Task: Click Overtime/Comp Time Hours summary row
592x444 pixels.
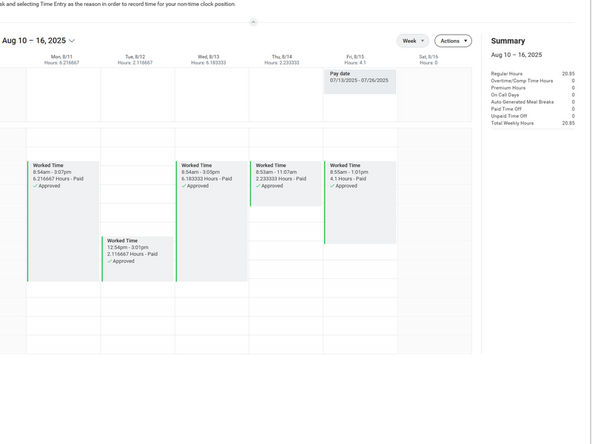Action: (533, 81)
